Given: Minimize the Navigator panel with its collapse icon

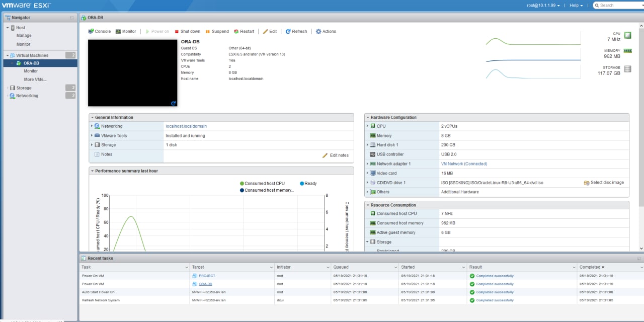Looking at the screenshot, I should [72, 18].
